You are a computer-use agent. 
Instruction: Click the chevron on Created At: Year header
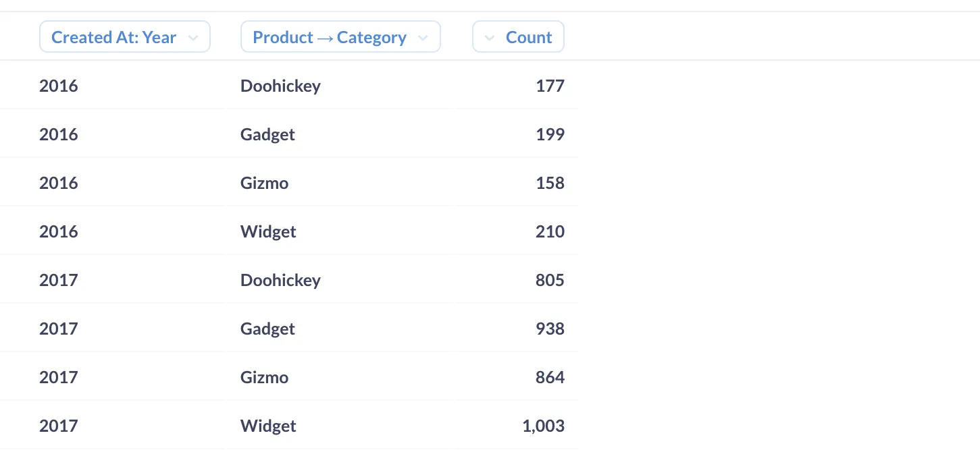[193, 38]
